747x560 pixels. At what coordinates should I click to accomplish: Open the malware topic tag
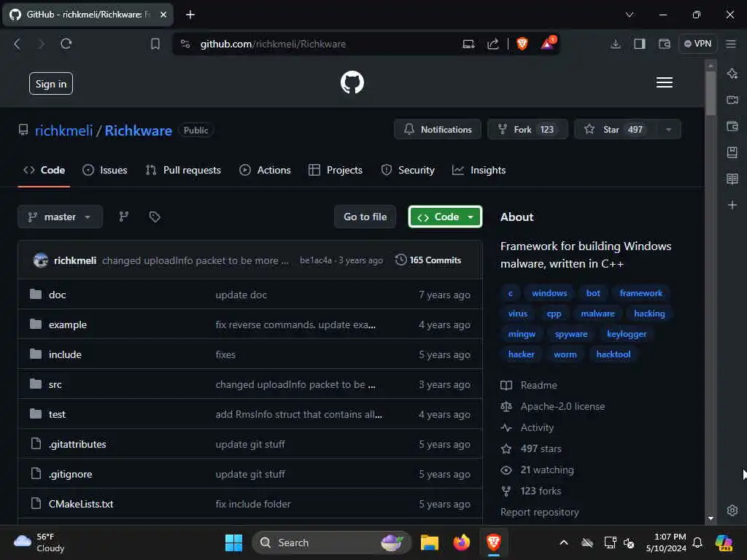tap(597, 314)
